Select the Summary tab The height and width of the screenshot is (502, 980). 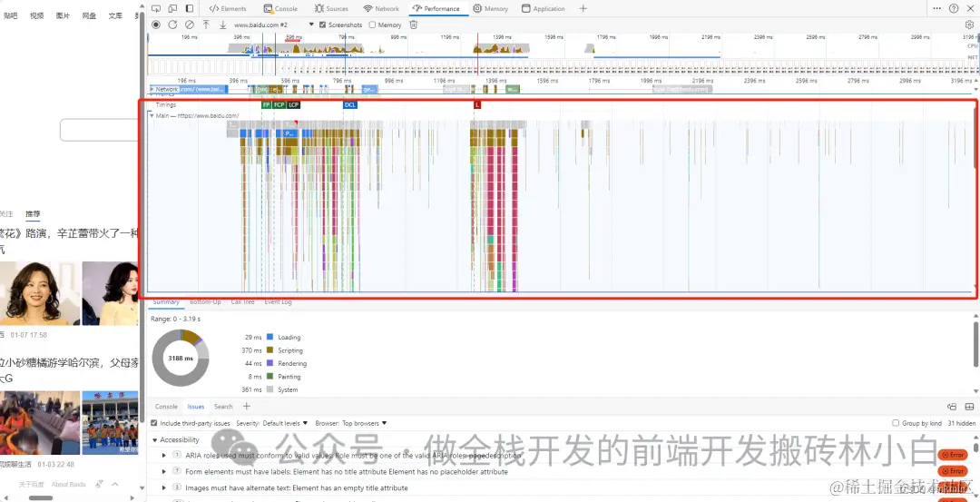166,302
